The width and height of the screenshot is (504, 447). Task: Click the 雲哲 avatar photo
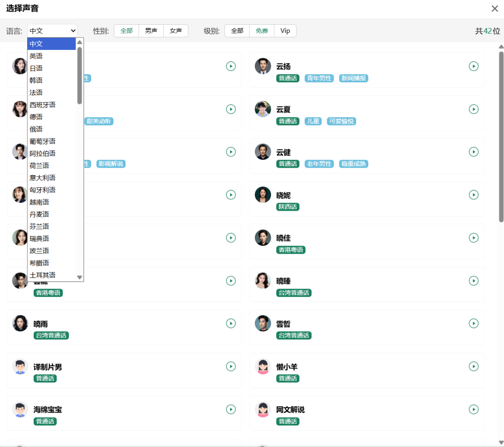263,323
